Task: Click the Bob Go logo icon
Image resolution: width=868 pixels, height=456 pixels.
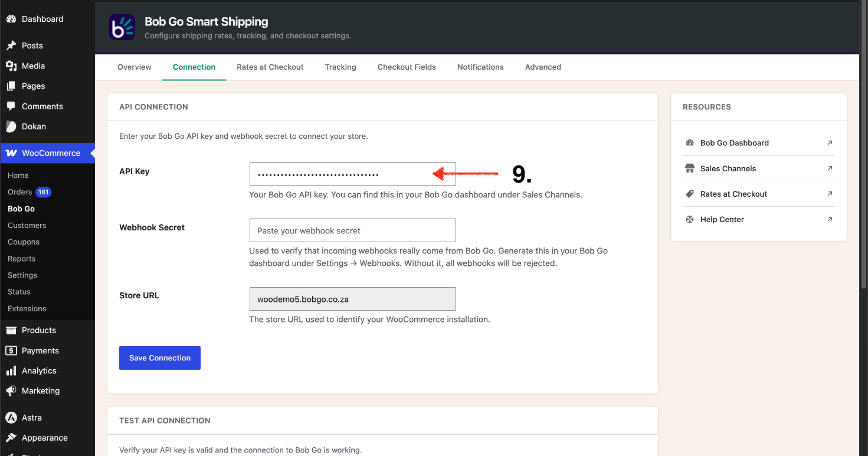Action: coord(122,27)
